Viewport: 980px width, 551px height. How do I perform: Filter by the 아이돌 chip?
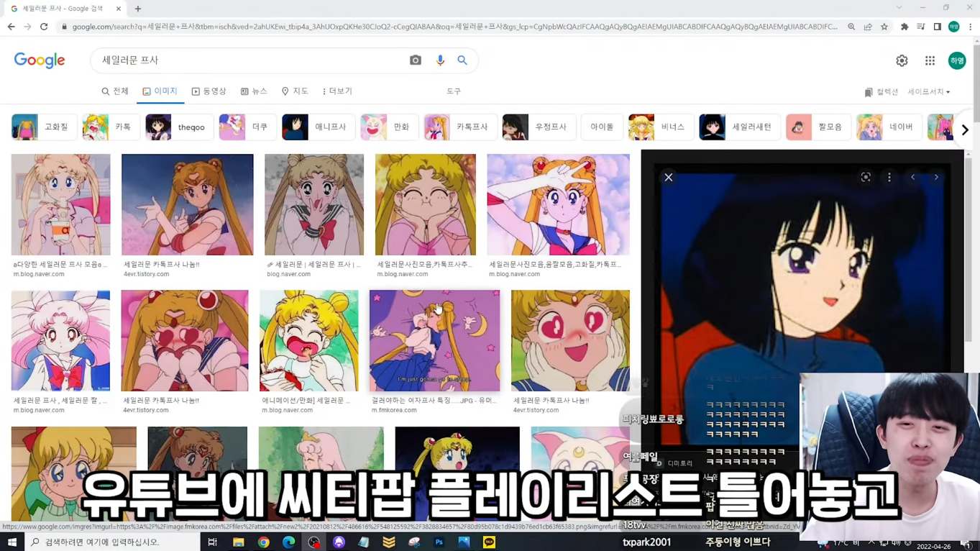click(602, 127)
